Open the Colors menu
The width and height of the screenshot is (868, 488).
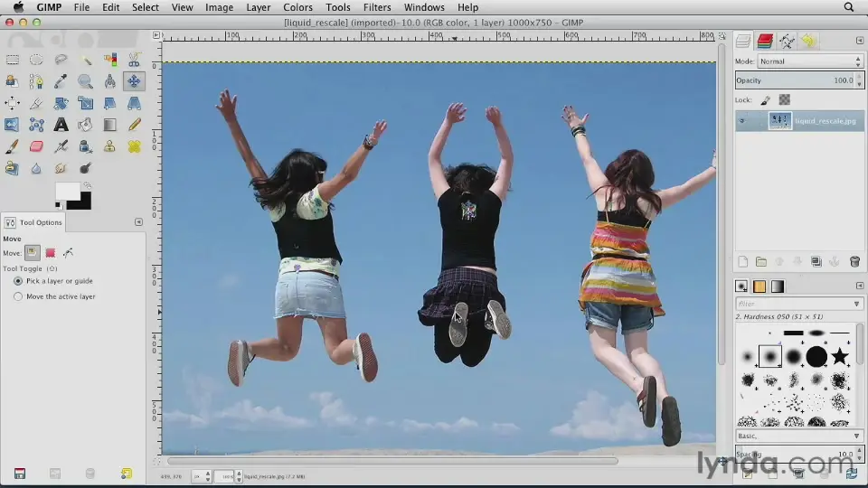(297, 7)
